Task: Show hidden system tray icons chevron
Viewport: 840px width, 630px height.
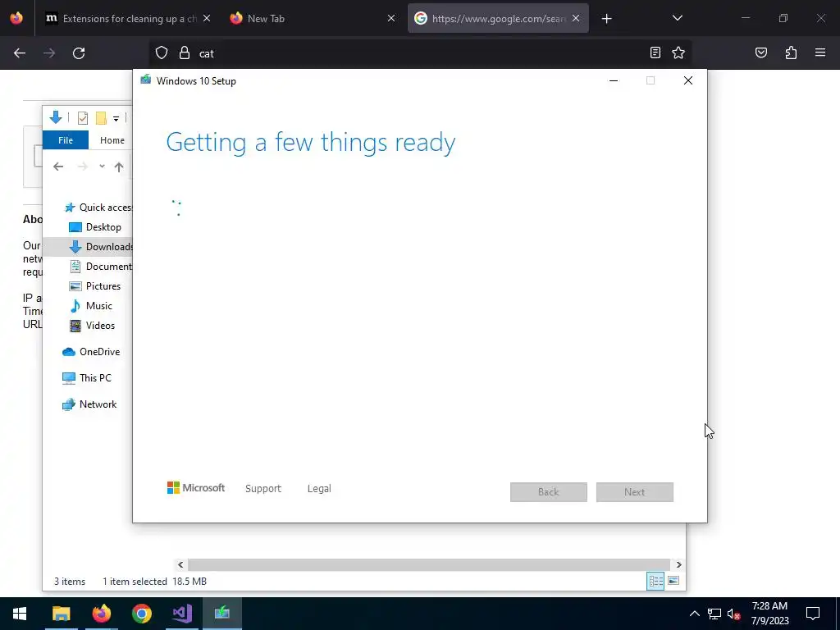Action: (x=694, y=614)
